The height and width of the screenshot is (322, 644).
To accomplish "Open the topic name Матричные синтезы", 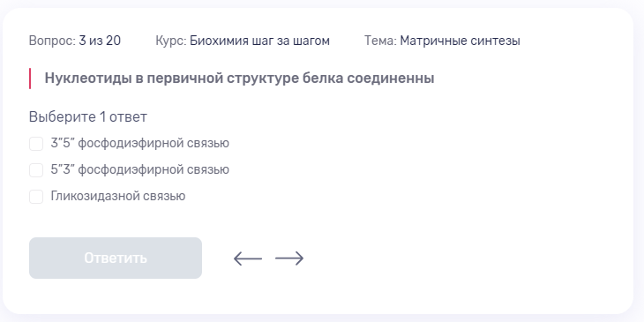I will point(460,41).
